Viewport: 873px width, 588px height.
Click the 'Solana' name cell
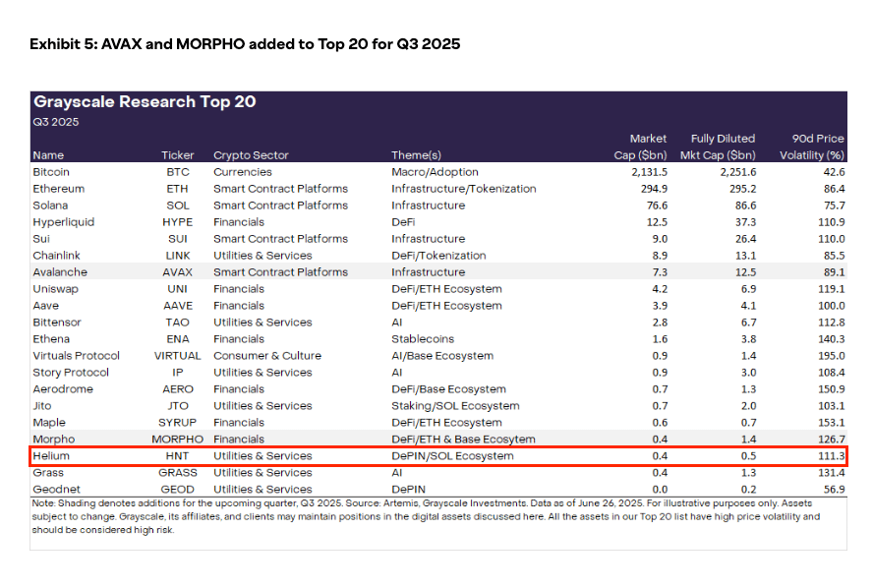pyautogui.click(x=50, y=206)
